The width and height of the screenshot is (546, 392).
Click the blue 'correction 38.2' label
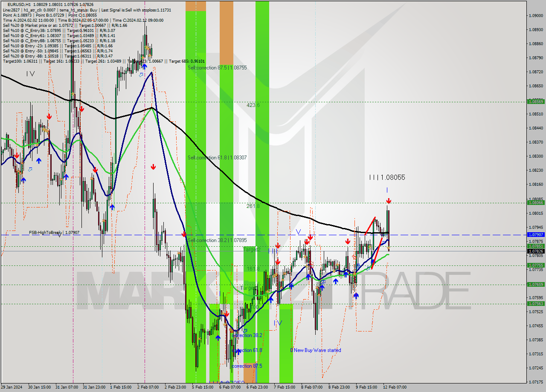click(x=247, y=335)
